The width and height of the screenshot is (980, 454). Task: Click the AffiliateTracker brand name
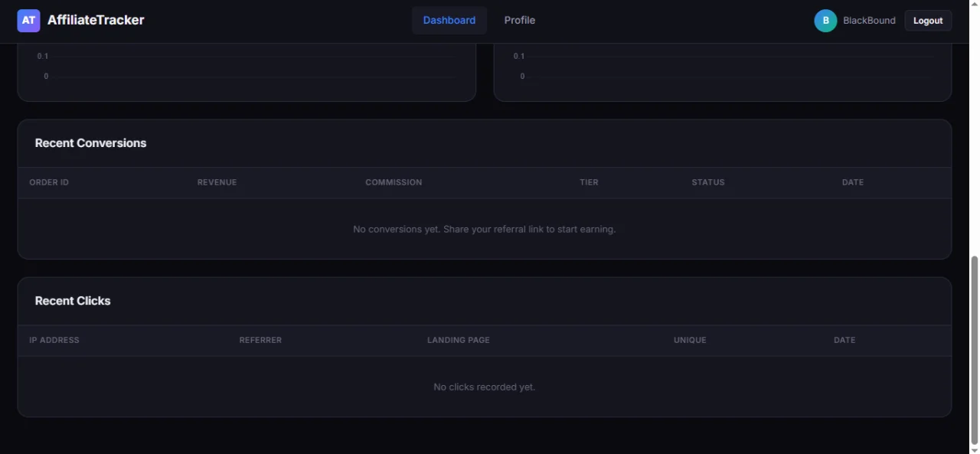point(96,20)
